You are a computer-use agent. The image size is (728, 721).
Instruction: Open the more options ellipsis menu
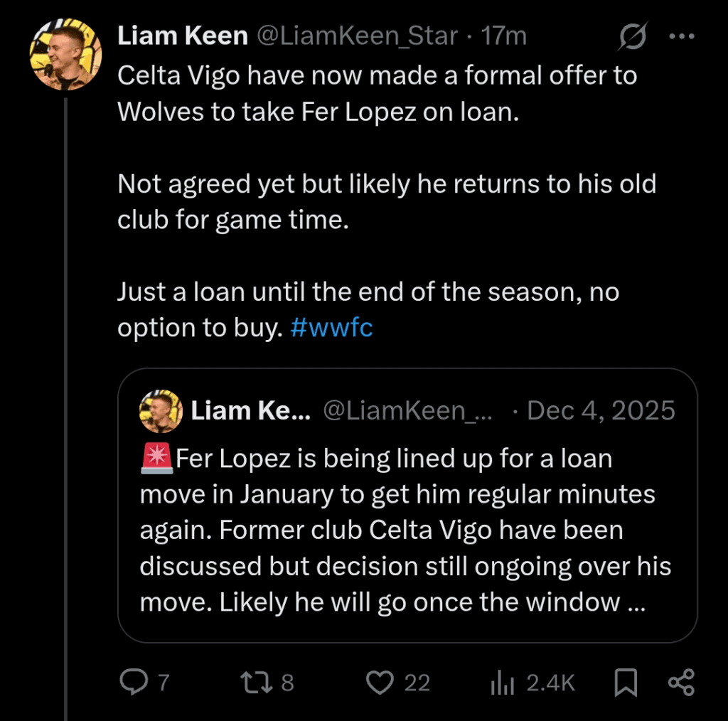pyautogui.click(x=681, y=36)
